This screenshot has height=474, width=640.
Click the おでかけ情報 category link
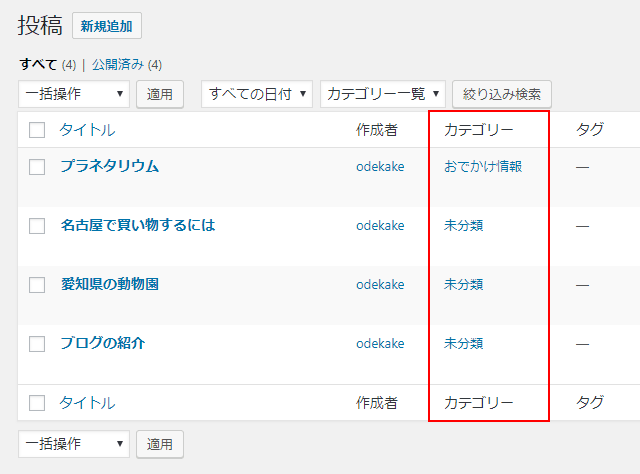coord(483,166)
